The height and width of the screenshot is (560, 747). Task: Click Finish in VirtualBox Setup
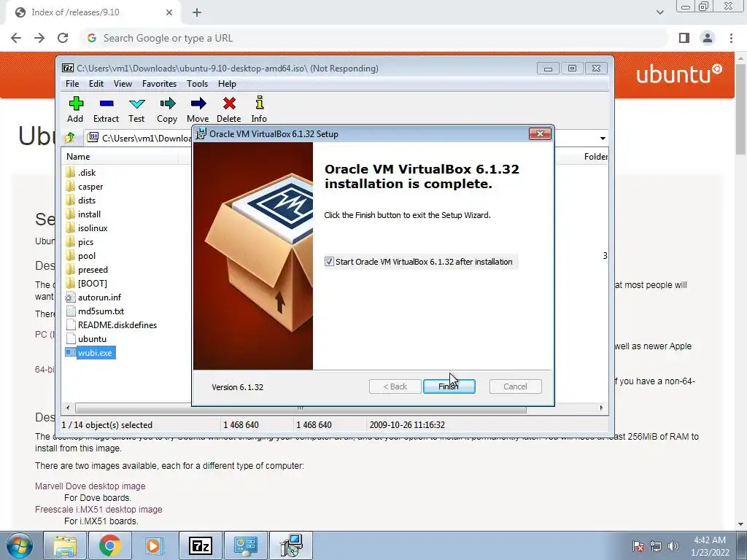(449, 386)
